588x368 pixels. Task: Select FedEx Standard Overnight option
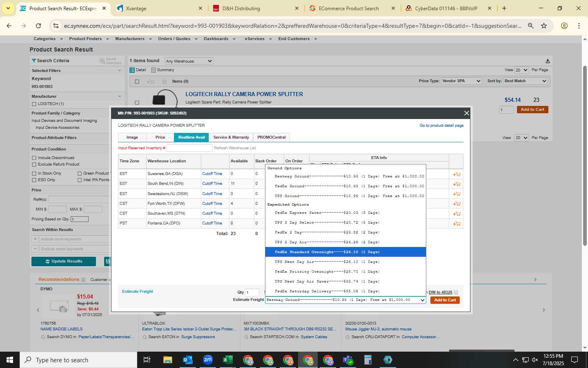click(345, 252)
